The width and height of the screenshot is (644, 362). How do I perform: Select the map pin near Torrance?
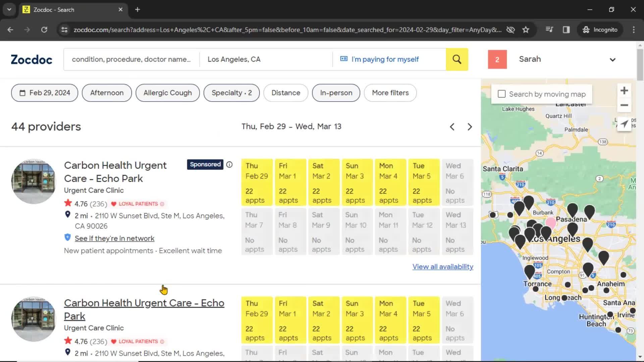(x=530, y=272)
